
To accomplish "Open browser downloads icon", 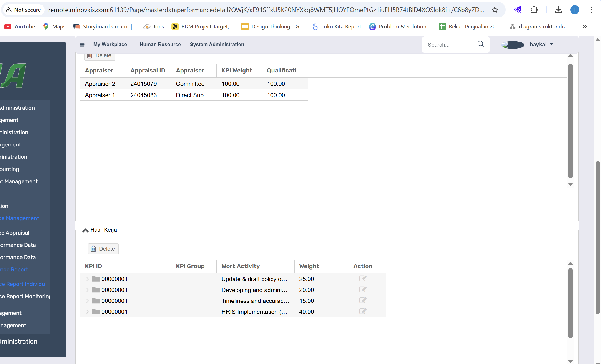I will pyautogui.click(x=558, y=10).
